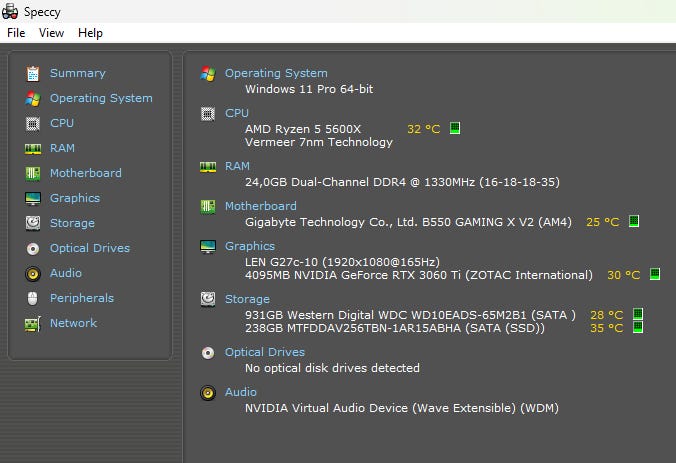Click the GPU temperature indicator beside 30 °C
The height and width of the screenshot is (463, 676).
click(655, 274)
